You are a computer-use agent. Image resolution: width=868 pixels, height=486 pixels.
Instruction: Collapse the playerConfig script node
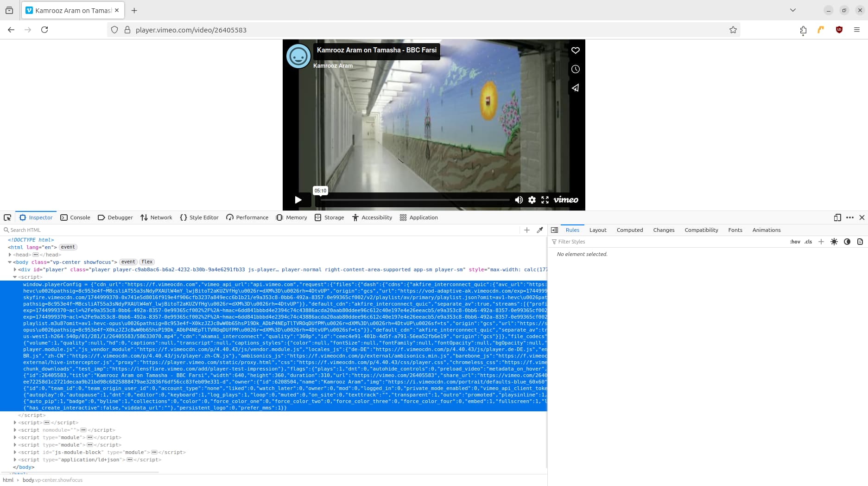click(15, 277)
